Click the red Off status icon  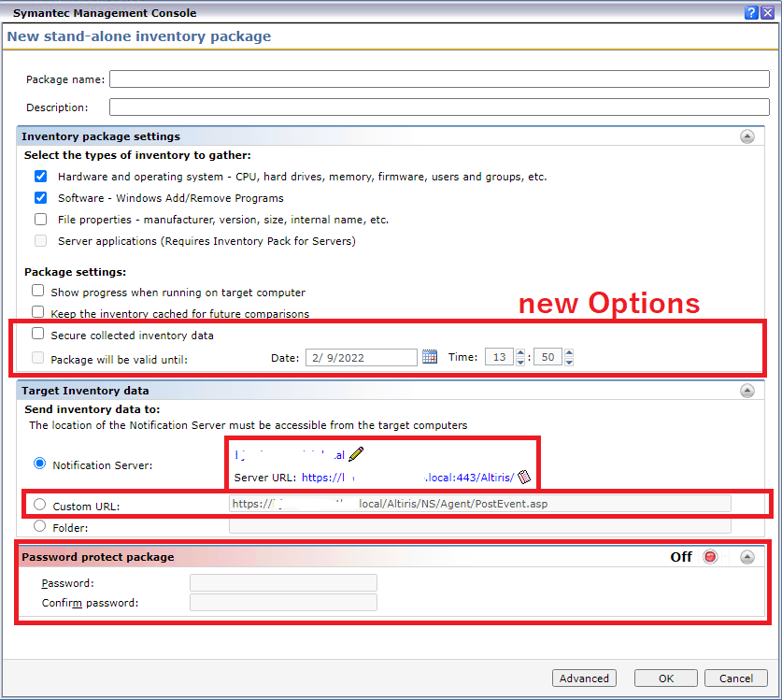point(711,557)
